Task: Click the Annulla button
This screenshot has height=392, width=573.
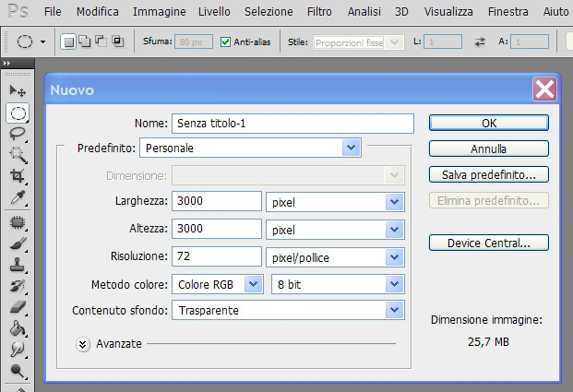Action: click(489, 148)
